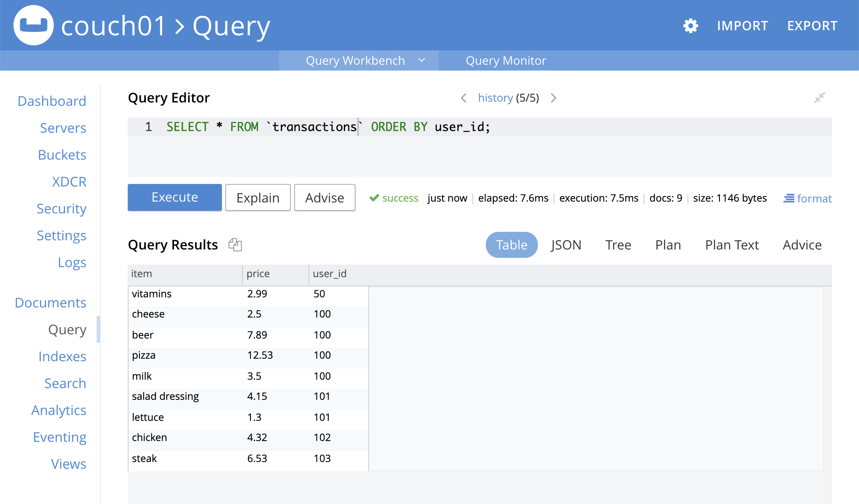Select the Advice results view
859x504 pixels.
tap(802, 245)
